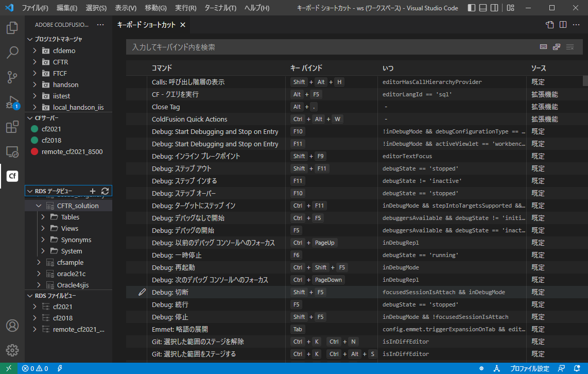Open Source Control view with pending changes badge

[12, 76]
